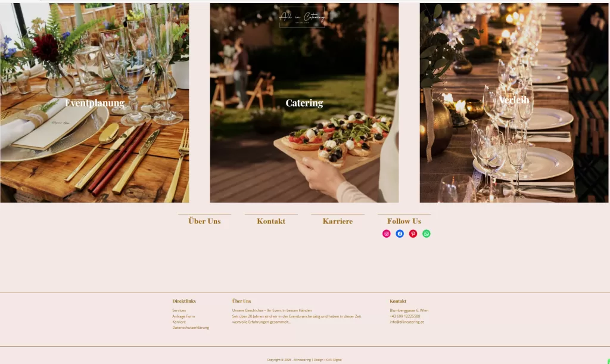
Task: Open the ICAN Digital design credit link
Action: (334, 360)
